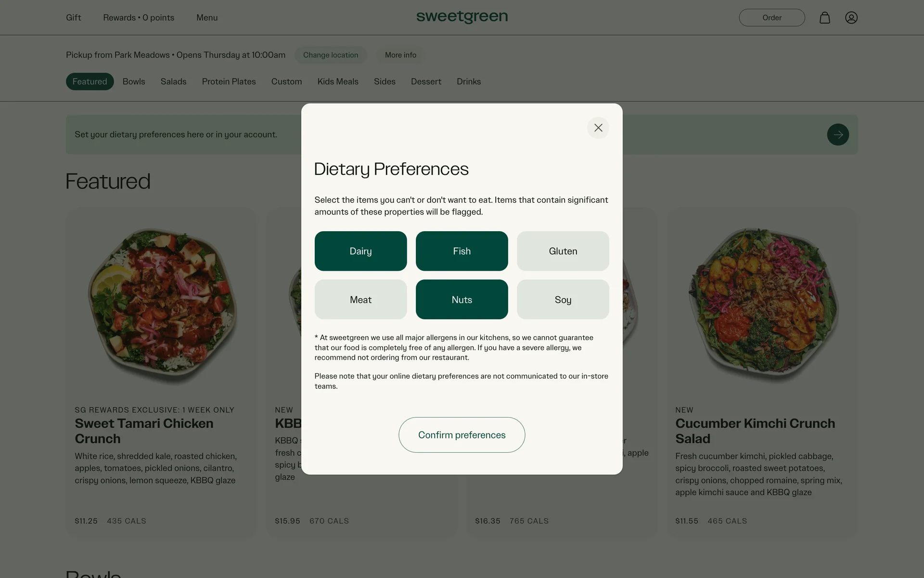Open Rewards points page

(139, 18)
